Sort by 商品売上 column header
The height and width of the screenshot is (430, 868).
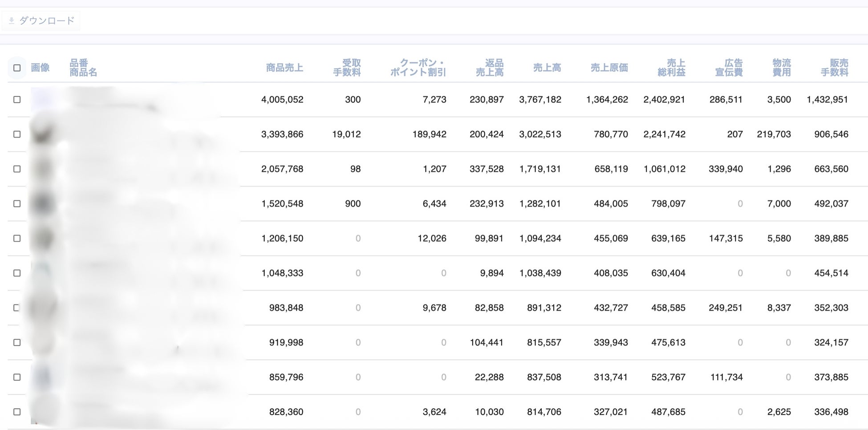point(284,68)
